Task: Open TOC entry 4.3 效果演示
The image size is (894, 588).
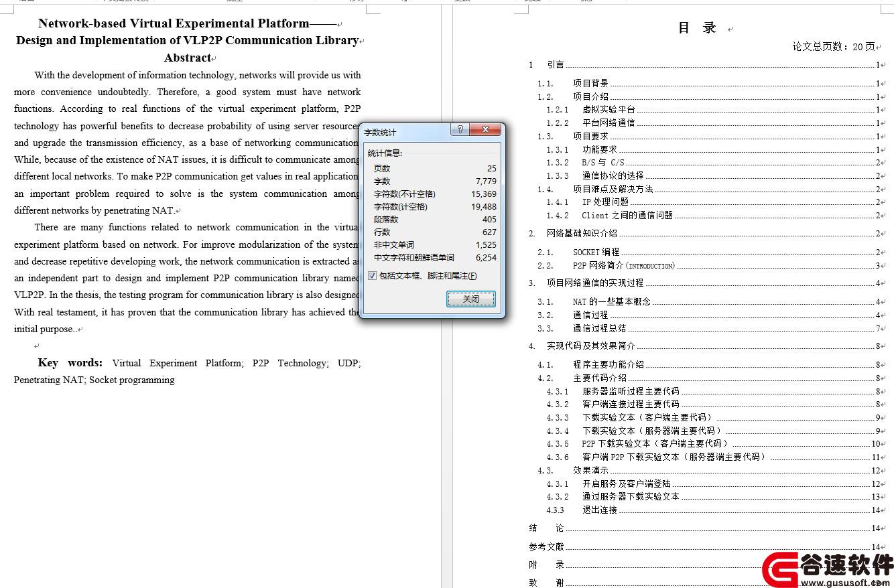Action: point(708,471)
